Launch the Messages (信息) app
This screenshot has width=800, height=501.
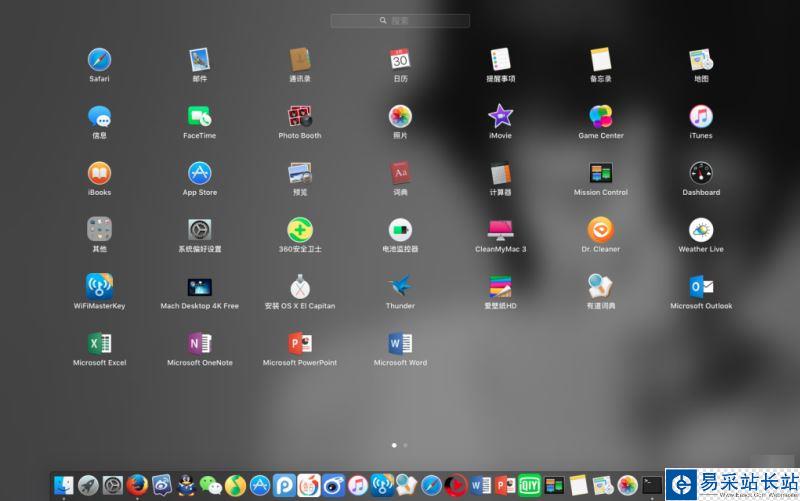pyautogui.click(x=99, y=117)
